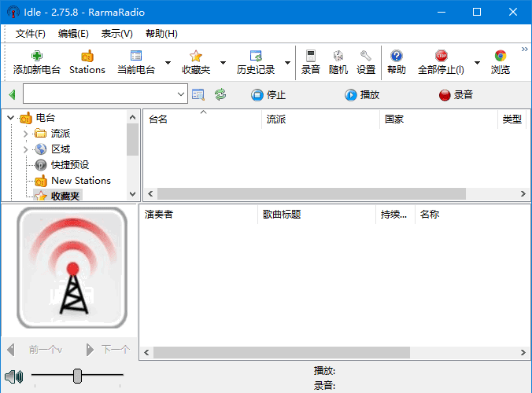Click the Stop All (全部停止) stop-sign icon
This screenshot has width=532, height=393.
[441, 56]
